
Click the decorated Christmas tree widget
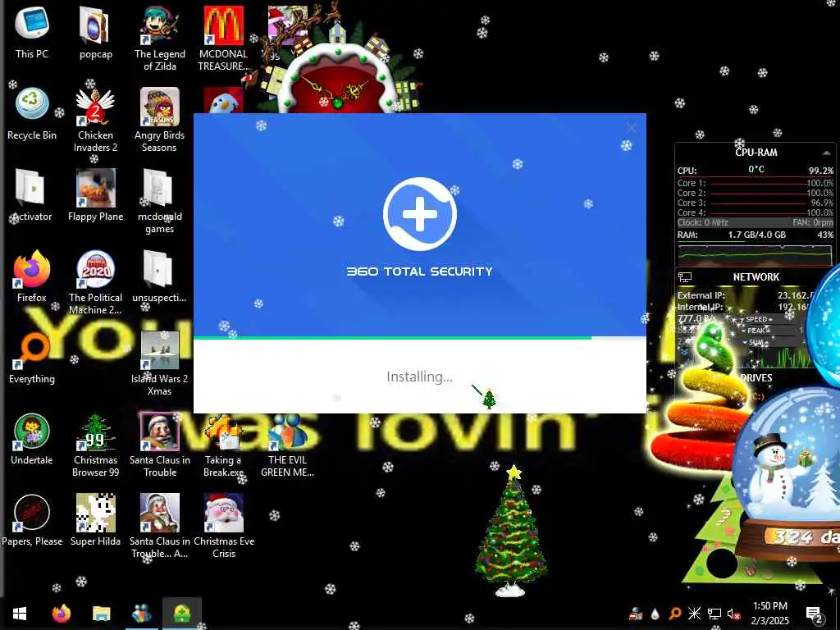pyautogui.click(x=512, y=531)
